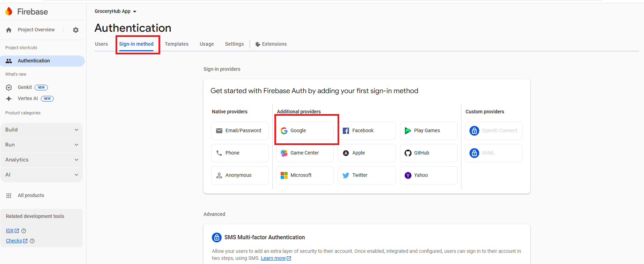Open the Checks external link
This screenshot has height=264, width=644.
pos(17,241)
